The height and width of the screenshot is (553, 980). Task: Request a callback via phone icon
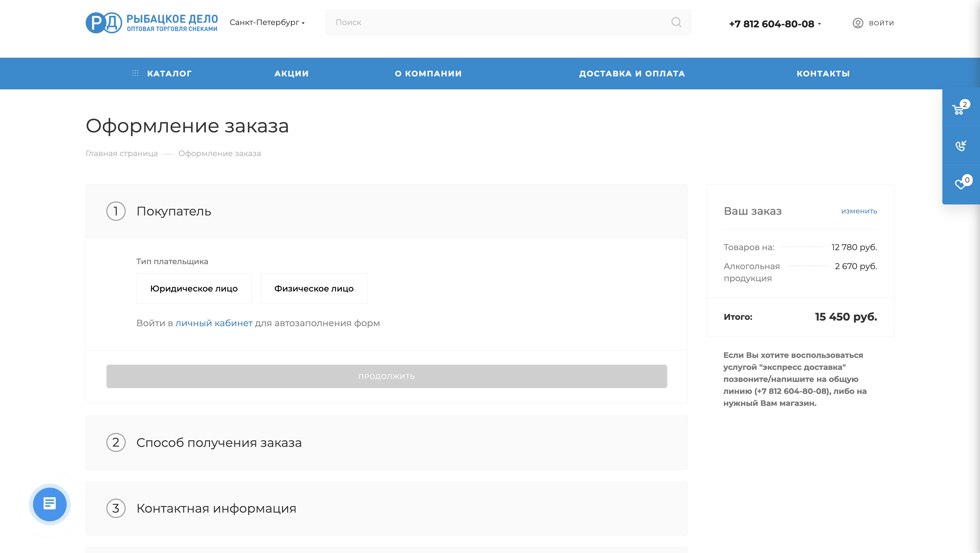pos(960,145)
